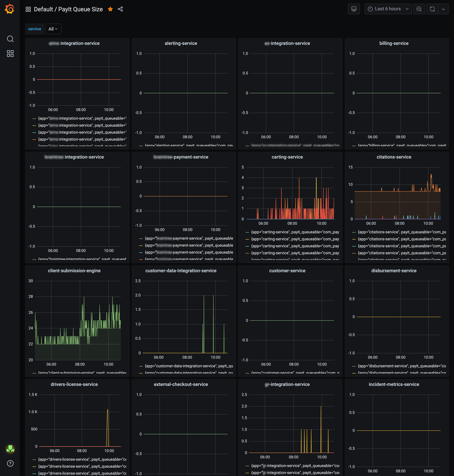Zoom out the time range
This screenshot has height=476, width=454.
419,9
